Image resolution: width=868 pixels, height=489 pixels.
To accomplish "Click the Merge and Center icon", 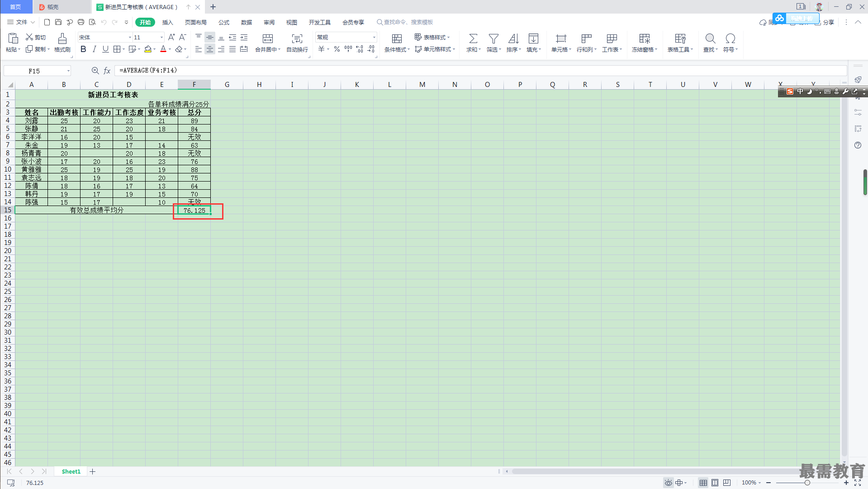I will pos(268,38).
